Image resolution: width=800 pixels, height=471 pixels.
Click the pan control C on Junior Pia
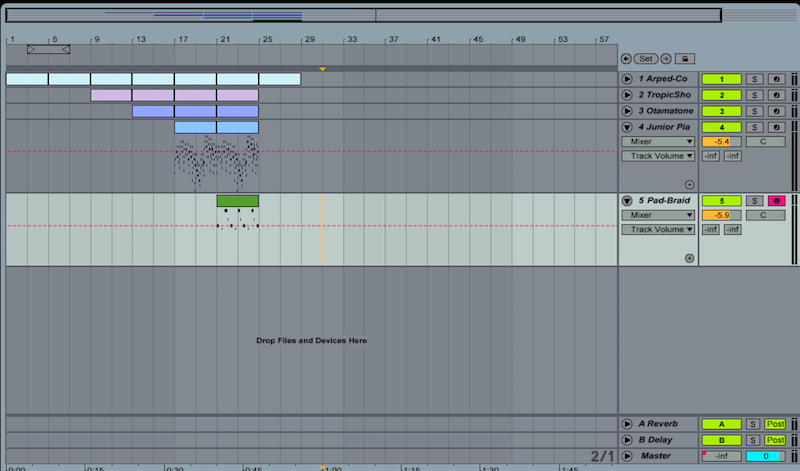click(765, 142)
